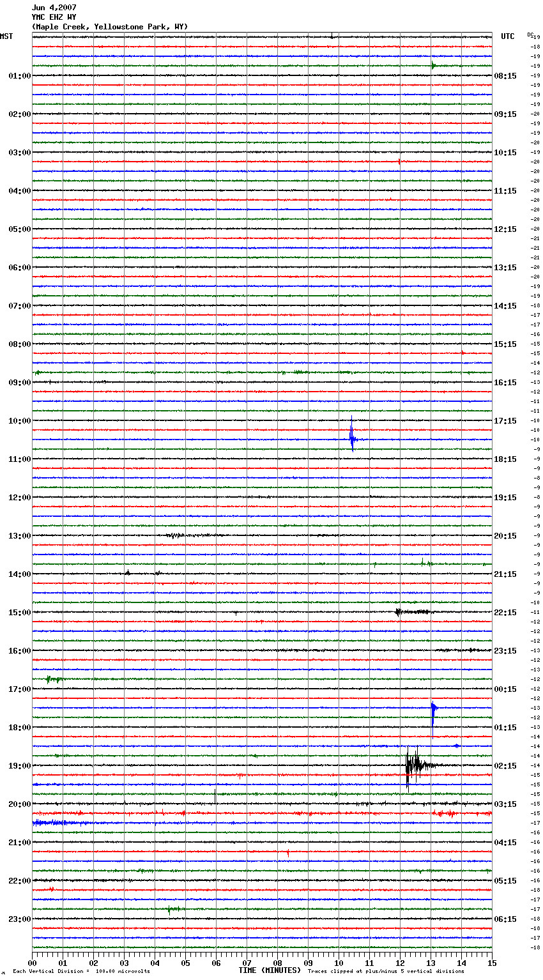Click the 09:15 UTC label
The width and height of the screenshot is (543, 980).
pos(505,114)
